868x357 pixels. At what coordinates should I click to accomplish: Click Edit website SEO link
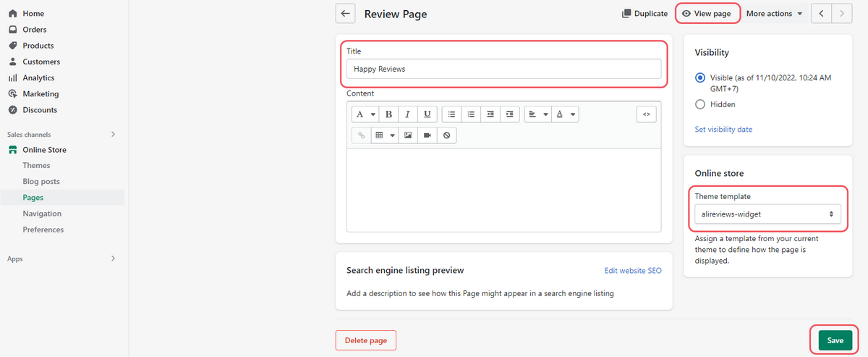(633, 271)
